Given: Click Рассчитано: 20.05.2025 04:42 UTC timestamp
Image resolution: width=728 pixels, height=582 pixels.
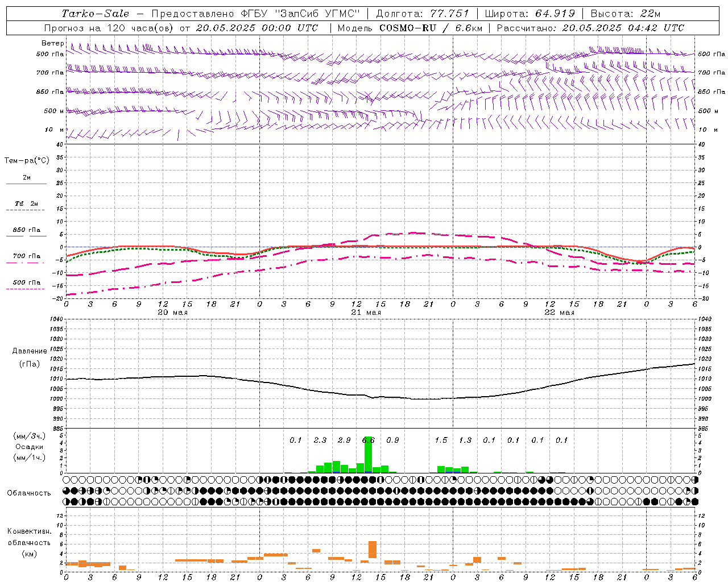Looking at the screenshot, I should [590, 28].
